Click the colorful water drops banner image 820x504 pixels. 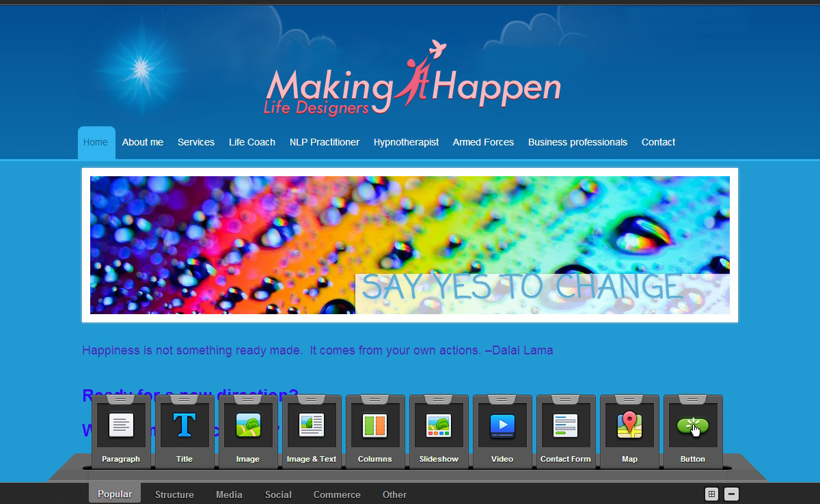410,245
